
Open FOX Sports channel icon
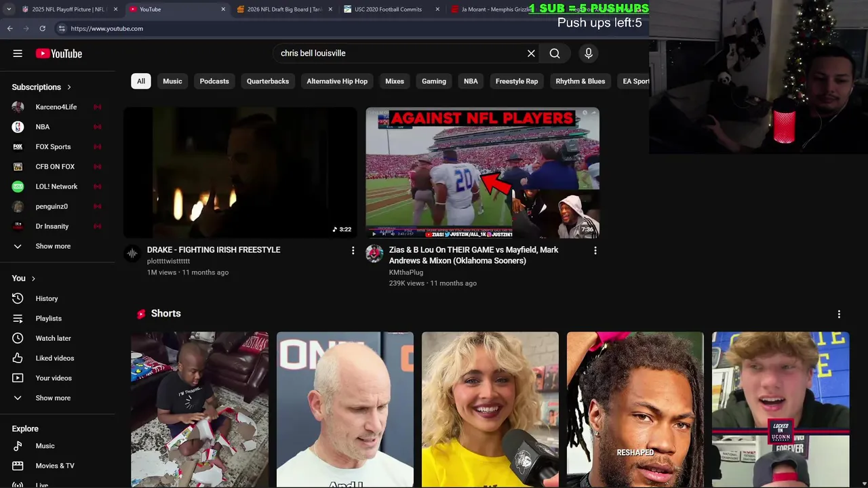pyautogui.click(x=18, y=146)
